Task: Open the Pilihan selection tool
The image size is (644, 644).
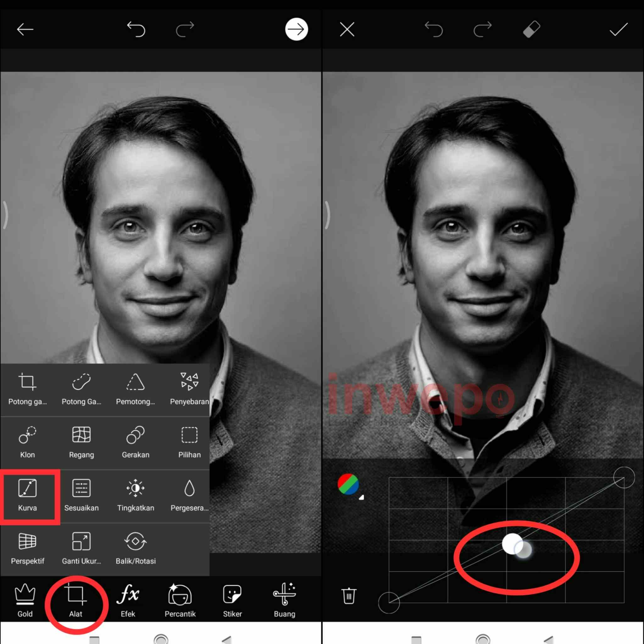Action: [189, 441]
